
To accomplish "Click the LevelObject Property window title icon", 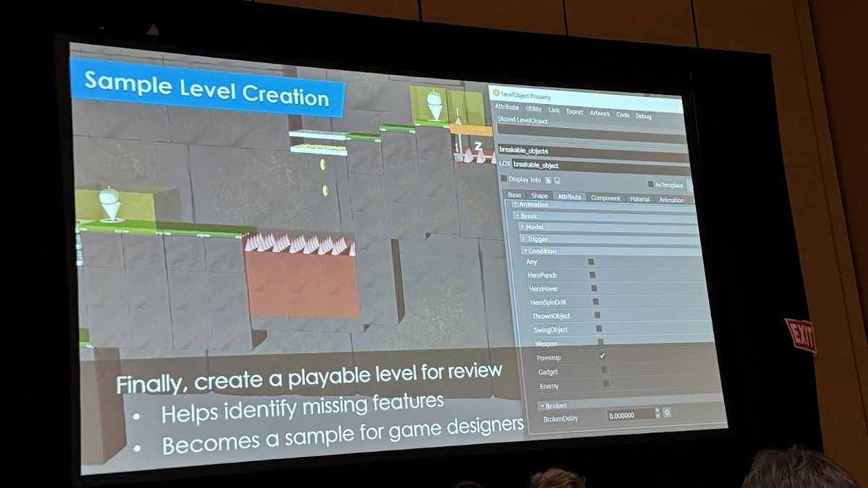I will [x=495, y=93].
